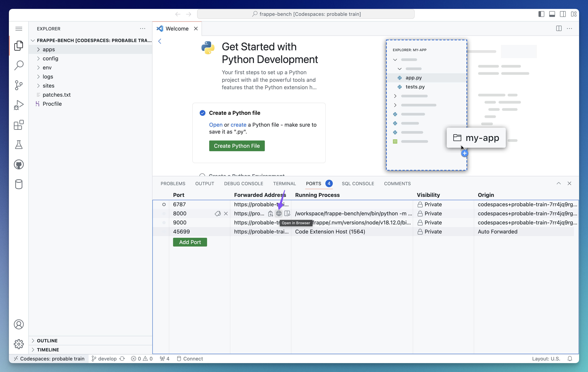The width and height of the screenshot is (588, 372).
Task: Open the hamburger application menu
Action: tap(19, 29)
